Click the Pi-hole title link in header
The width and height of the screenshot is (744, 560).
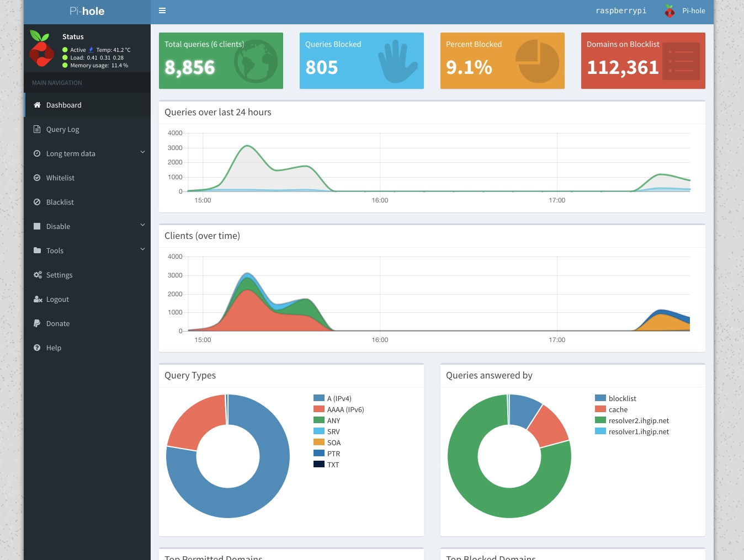(x=87, y=11)
